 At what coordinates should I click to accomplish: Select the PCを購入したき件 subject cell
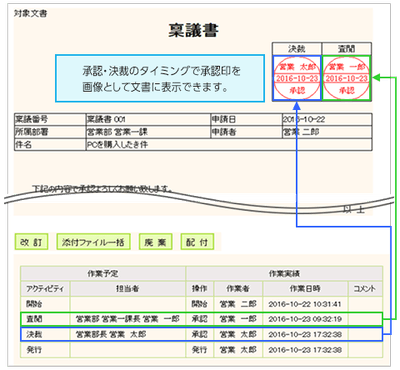point(229,145)
